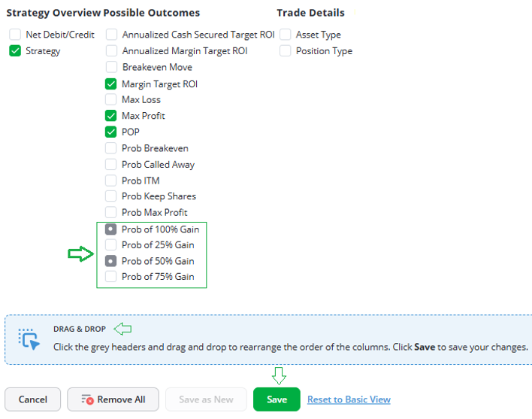Cancel the column customization
This screenshot has height=419, width=532.
pyautogui.click(x=32, y=399)
